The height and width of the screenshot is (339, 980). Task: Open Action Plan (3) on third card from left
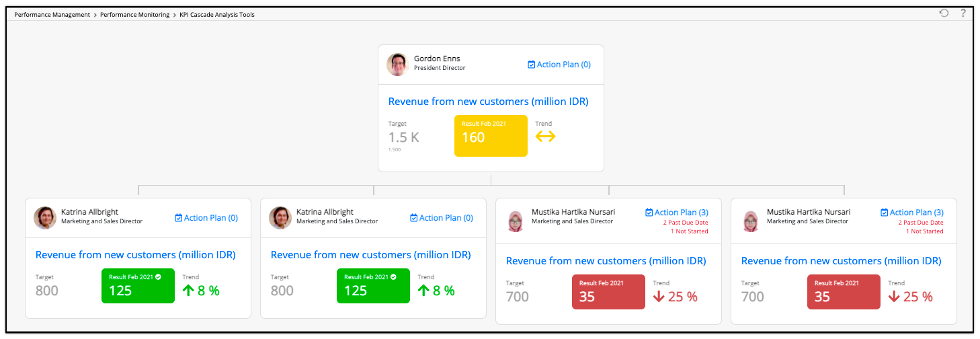coord(676,213)
